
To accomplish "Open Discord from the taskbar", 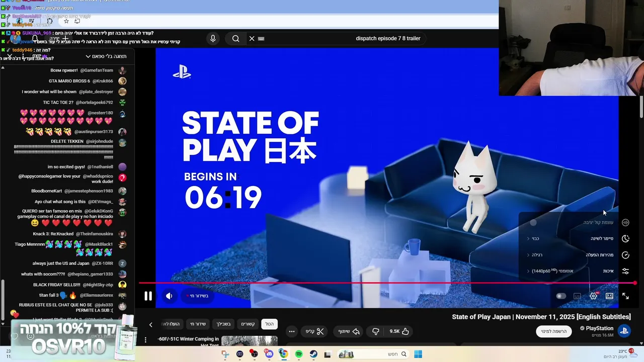I will [x=269, y=354].
